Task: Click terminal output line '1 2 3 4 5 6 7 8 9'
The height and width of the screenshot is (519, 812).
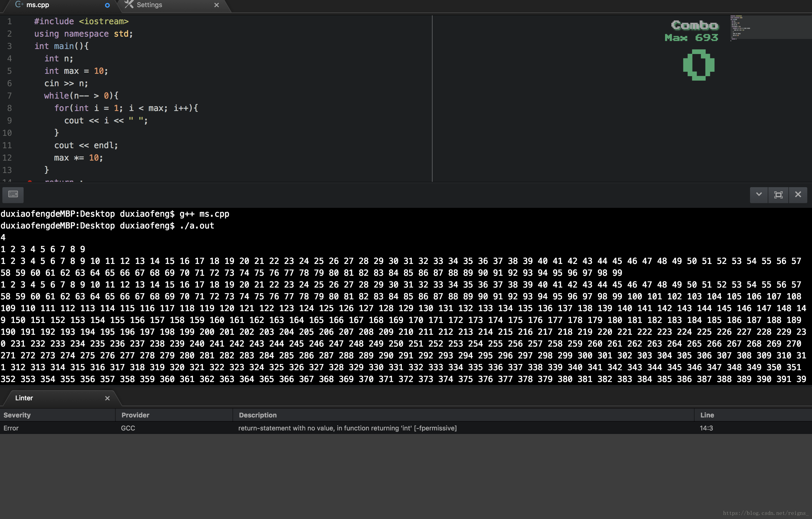Action: pos(43,249)
